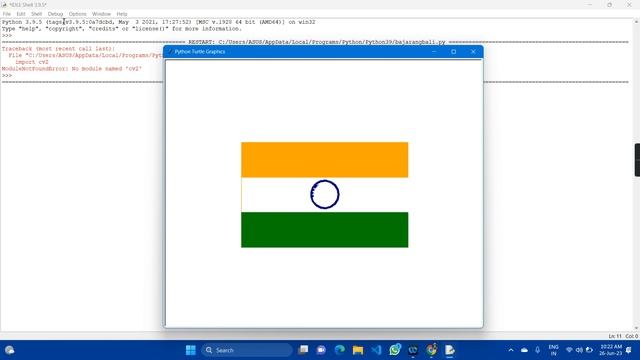Click the 'Python 3.9.5' version line
This screenshot has width=640, height=360.
tap(158, 22)
